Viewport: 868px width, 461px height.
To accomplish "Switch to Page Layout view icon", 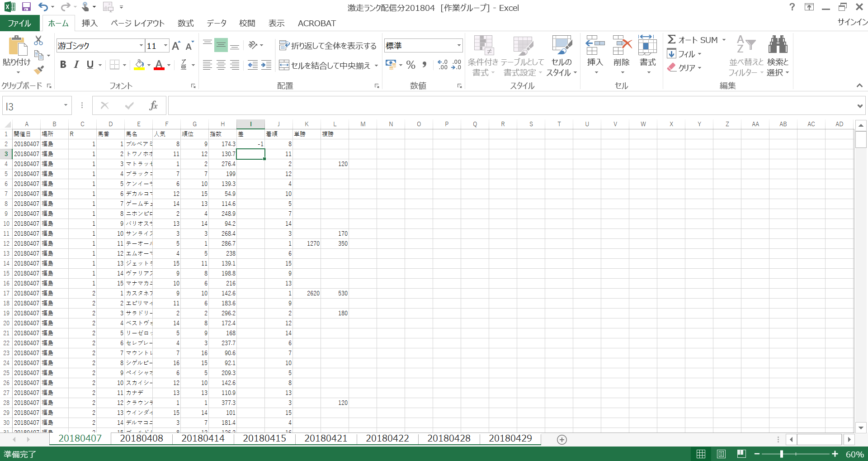I will point(721,454).
